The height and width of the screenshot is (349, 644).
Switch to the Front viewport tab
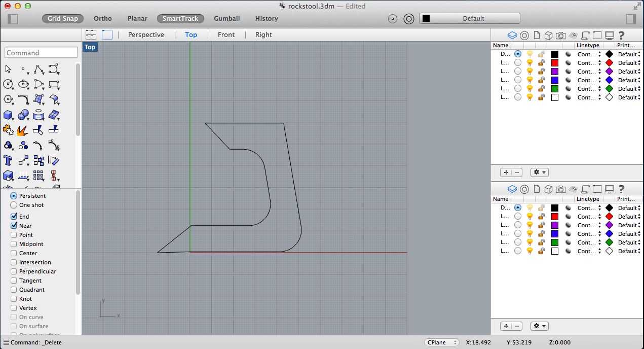point(226,34)
